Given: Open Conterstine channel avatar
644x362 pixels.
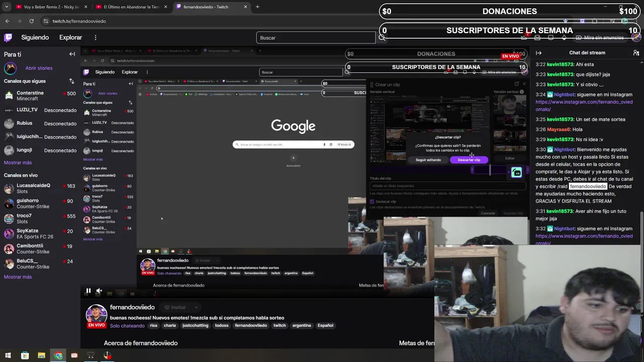Looking at the screenshot, I should click(x=9, y=96).
